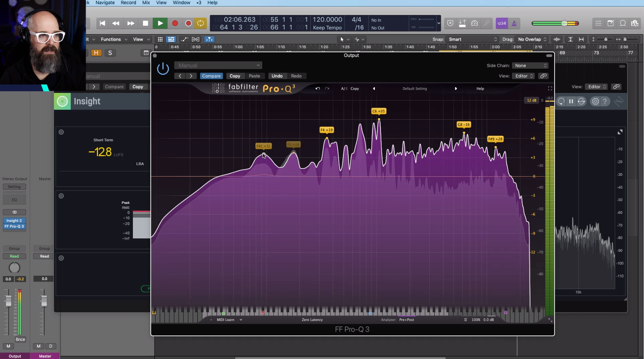Open the Manual preset dropdown in Pro-Q 3
Screen dimensions: 644x359
click(x=218, y=65)
